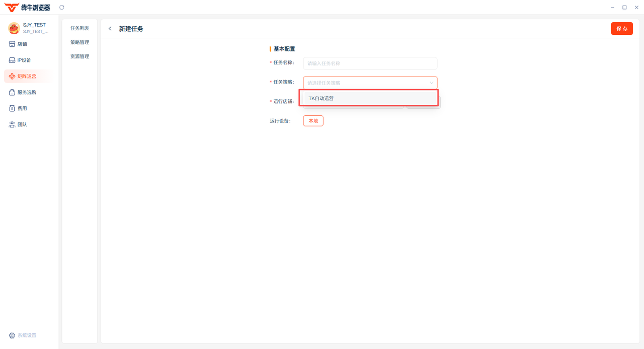Open the 团队 team icon

(12, 124)
